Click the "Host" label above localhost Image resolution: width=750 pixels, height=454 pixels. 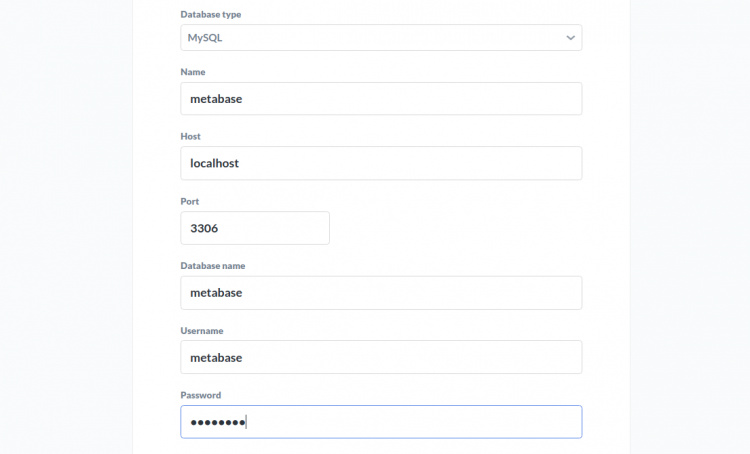pyautogui.click(x=191, y=136)
